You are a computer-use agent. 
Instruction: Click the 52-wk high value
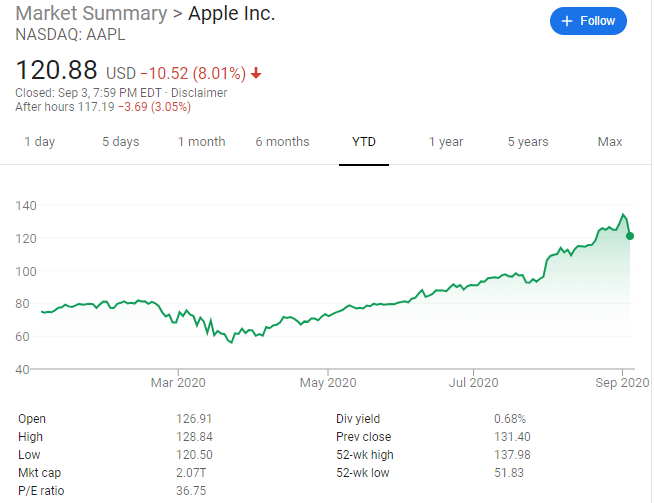[x=513, y=456]
